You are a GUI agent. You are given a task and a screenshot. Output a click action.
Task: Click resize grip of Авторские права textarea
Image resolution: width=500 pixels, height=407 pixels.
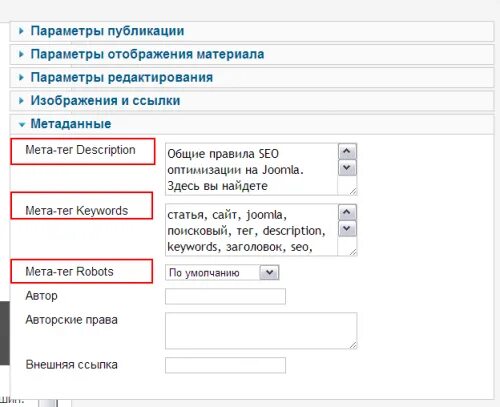[353, 345]
